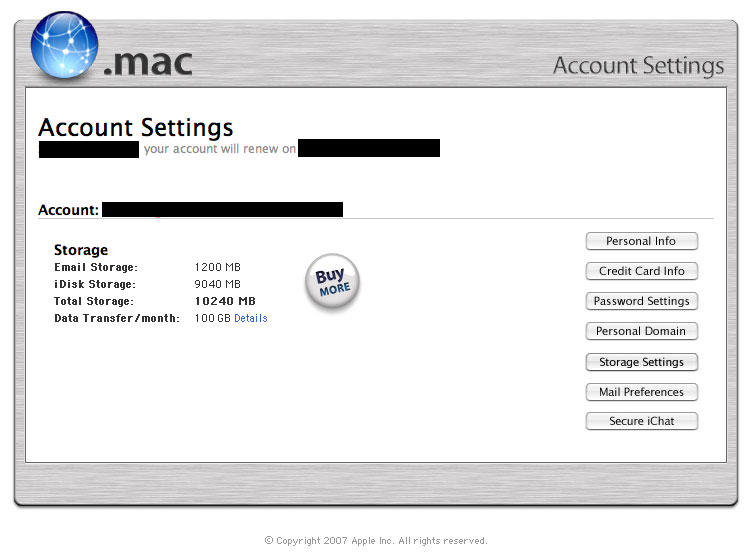Viewport: 753px width, 556px height.
Task: Open Storage Settings
Action: pyautogui.click(x=641, y=362)
